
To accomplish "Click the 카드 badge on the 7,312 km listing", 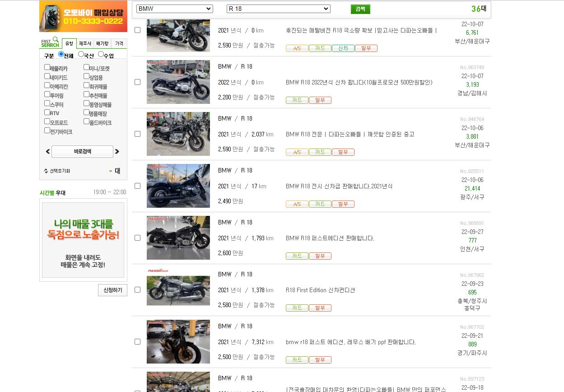I will coord(297,360).
